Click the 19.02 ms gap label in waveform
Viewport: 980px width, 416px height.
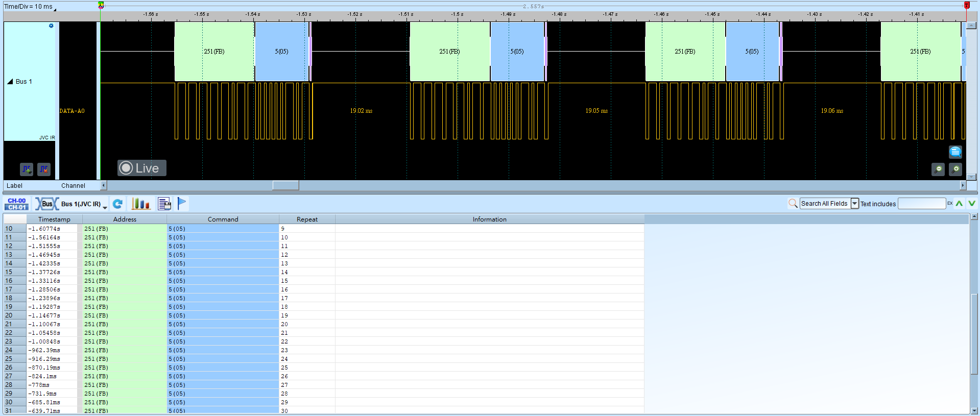pyautogui.click(x=361, y=111)
